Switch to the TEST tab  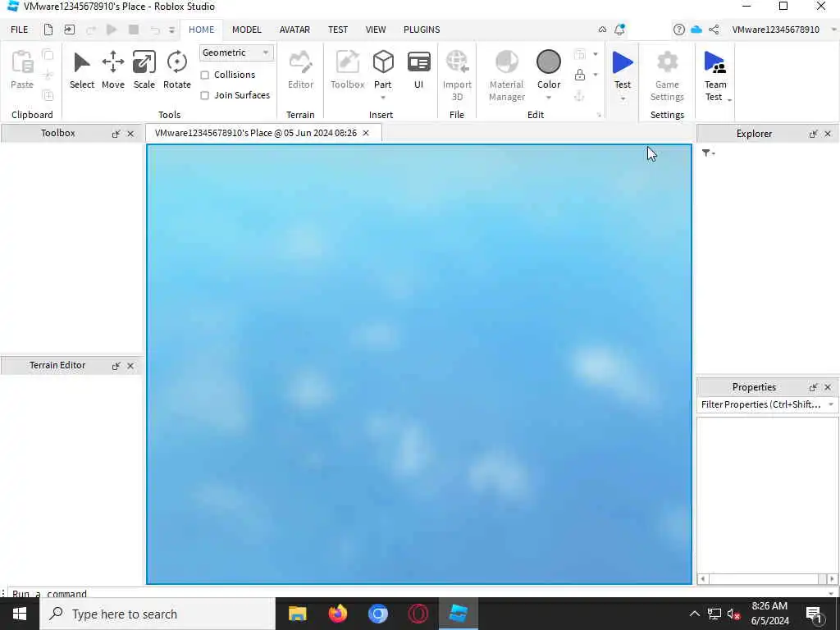pos(338,30)
